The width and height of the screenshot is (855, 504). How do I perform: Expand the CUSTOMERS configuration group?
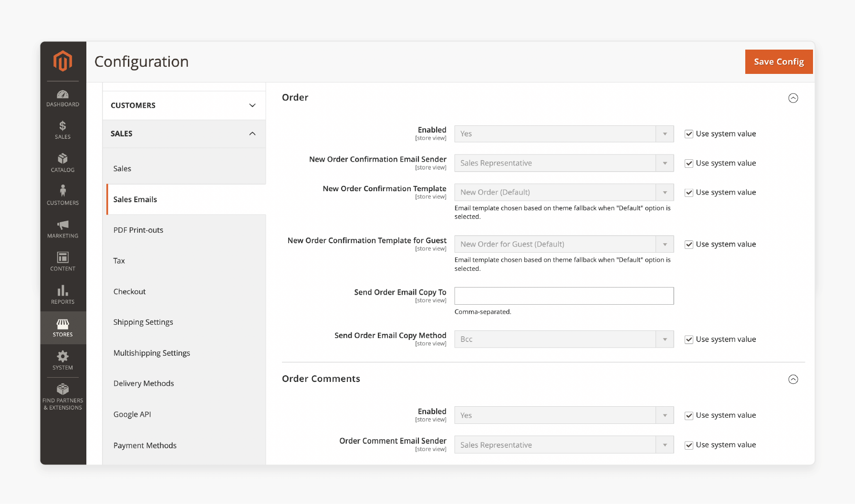click(184, 105)
